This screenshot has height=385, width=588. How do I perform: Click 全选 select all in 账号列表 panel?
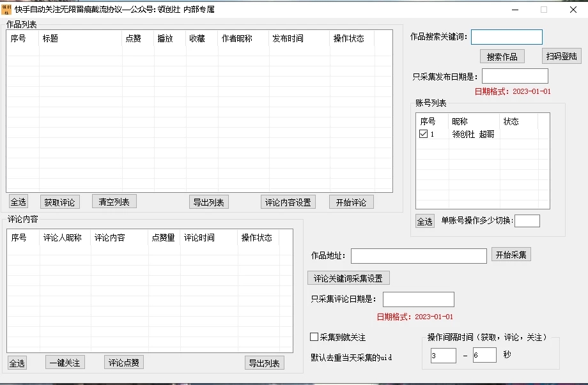click(x=424, y=221)
